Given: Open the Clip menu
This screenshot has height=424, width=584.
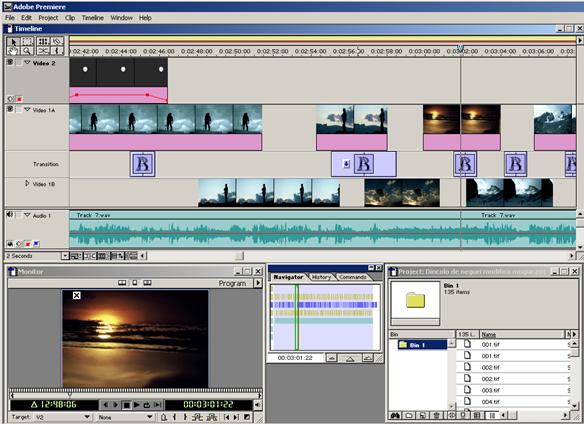Looking at the screenshot, I should pos(70,18).
